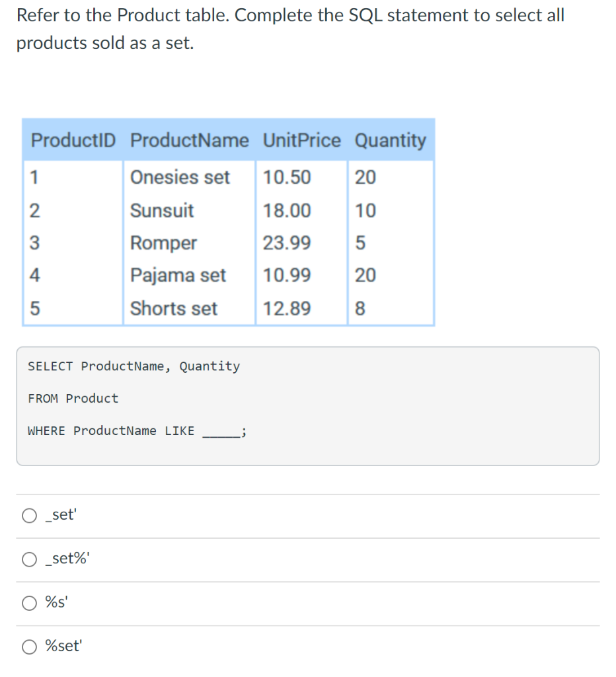Select the "%set'" radio button
The width and height of the screenshot is (616, 677).
31,647
